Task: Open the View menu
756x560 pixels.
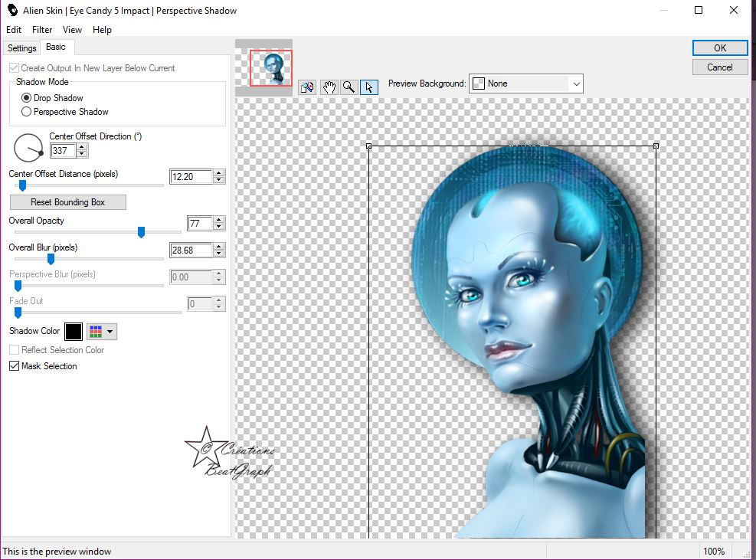Action: pyautogui.click(x=72, y=30)
